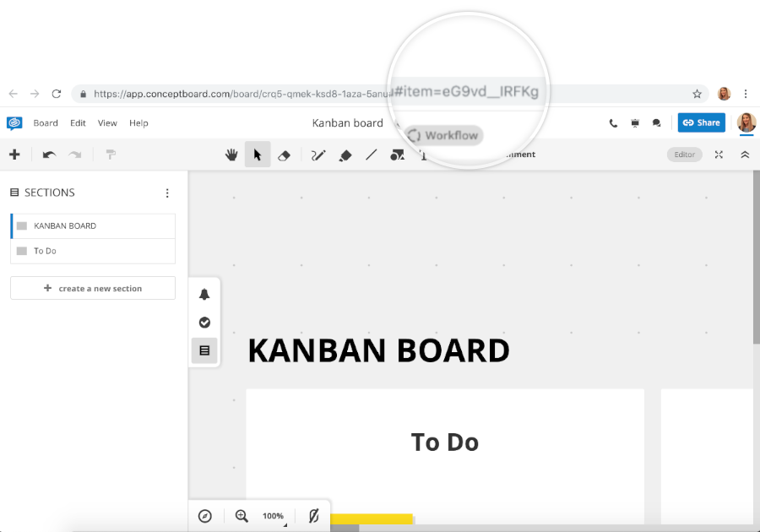Viewport: 760px width, 532px height.
Task: Open the zoom level 100% dropdown
Action: pos(273,515)
